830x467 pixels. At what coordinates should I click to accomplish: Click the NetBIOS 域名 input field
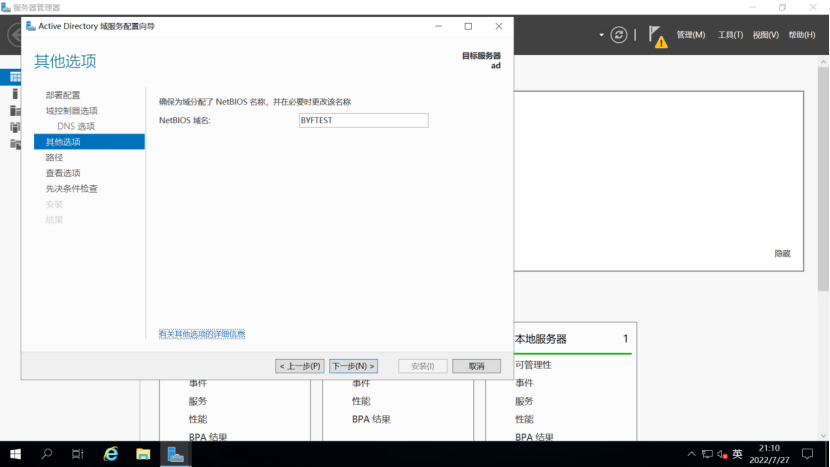363,120
